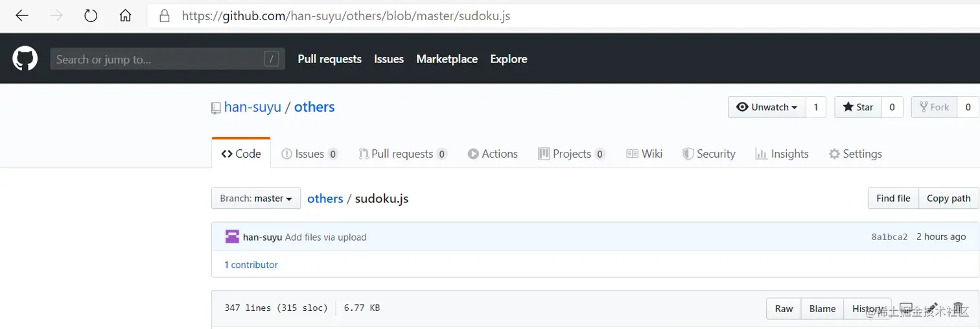Image resolution: width=980 pixels, height=329 pixels.
Task: Click the Find file button
Action: tap(893, 198)
